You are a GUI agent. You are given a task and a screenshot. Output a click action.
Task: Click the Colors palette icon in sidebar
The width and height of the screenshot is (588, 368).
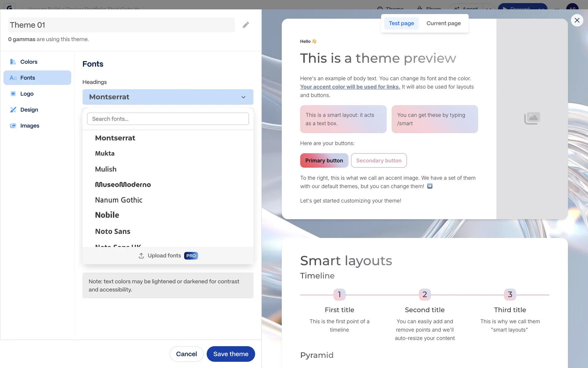click(13, 62)
